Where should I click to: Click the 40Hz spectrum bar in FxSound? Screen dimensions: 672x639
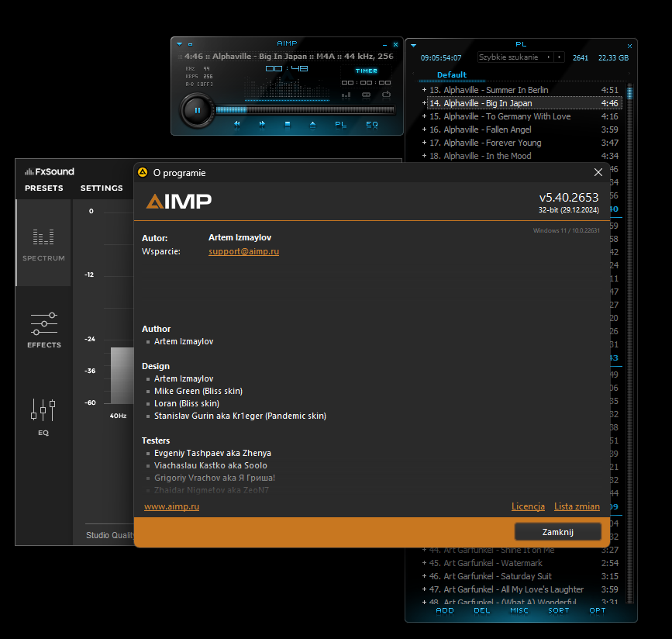pyautogui.click(x=122, y=375)
